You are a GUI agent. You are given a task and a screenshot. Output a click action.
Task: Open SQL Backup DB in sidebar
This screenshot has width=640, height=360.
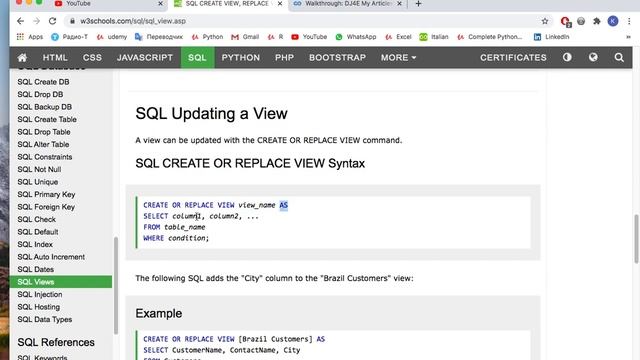coord(44,107)
